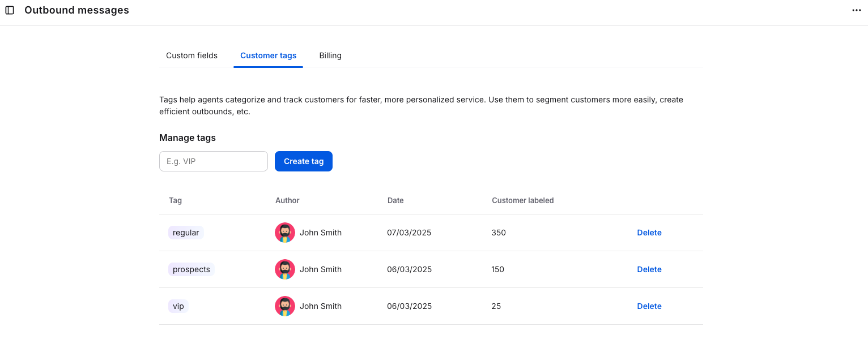868x348 pixels.
Task: Click the prospects tag badge
Action: pyautogui.click(x=192, y=269)
